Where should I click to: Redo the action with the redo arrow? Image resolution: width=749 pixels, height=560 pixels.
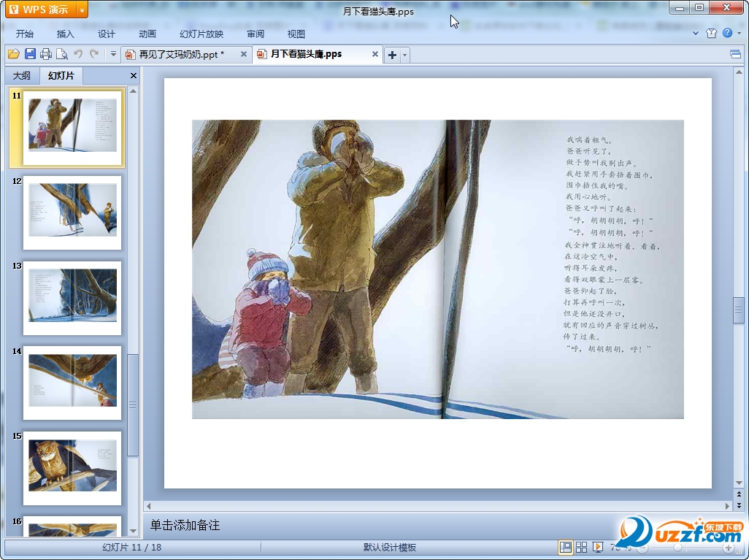pyautogui.click(x=94, y=54)
